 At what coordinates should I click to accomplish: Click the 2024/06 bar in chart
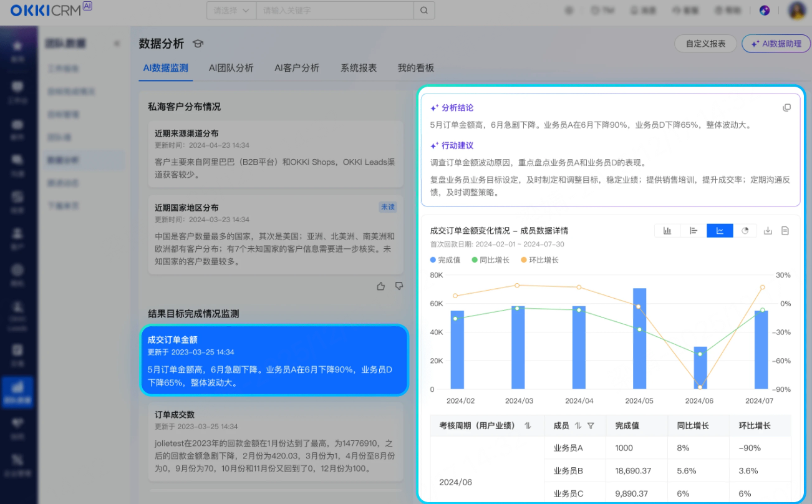point(700,368)
